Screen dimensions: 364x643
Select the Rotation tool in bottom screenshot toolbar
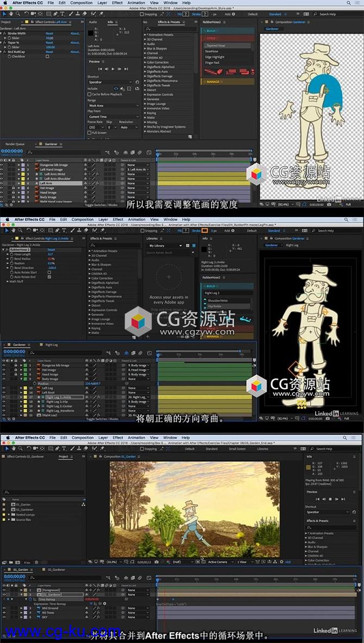28,449
